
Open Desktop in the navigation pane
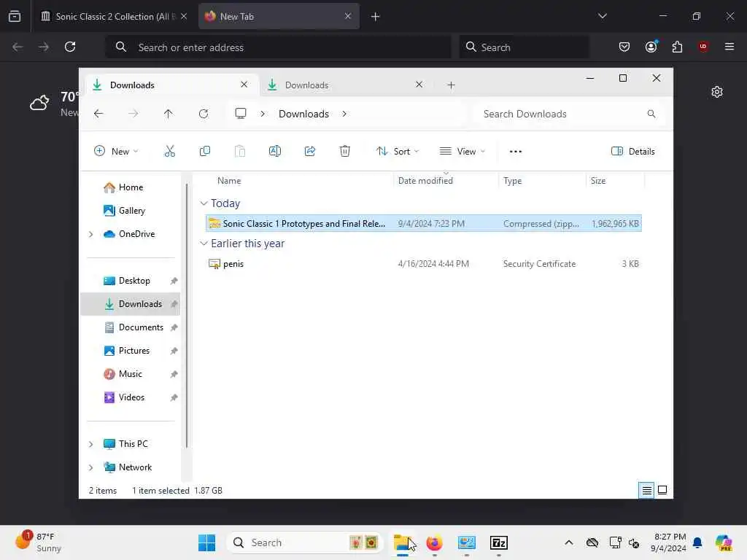127,281
